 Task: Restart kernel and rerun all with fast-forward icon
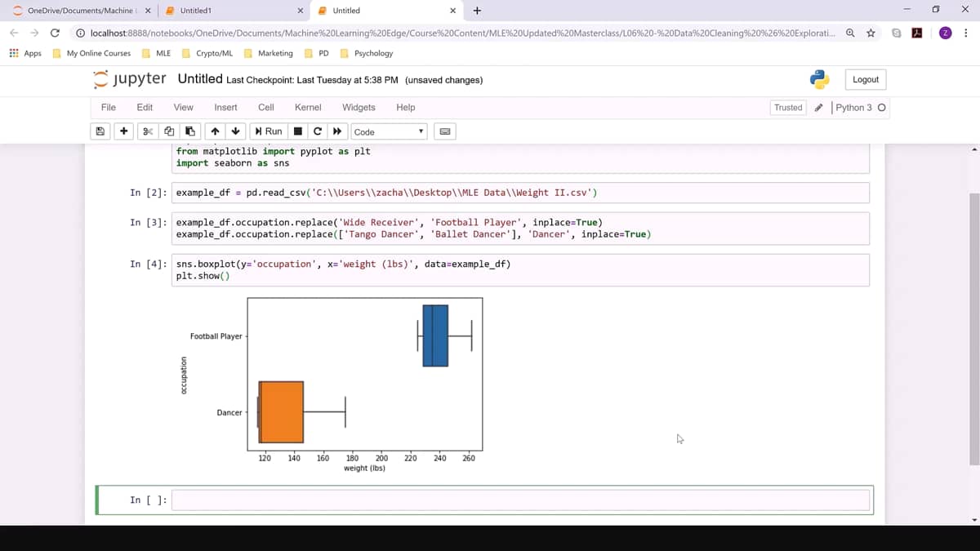336,131
